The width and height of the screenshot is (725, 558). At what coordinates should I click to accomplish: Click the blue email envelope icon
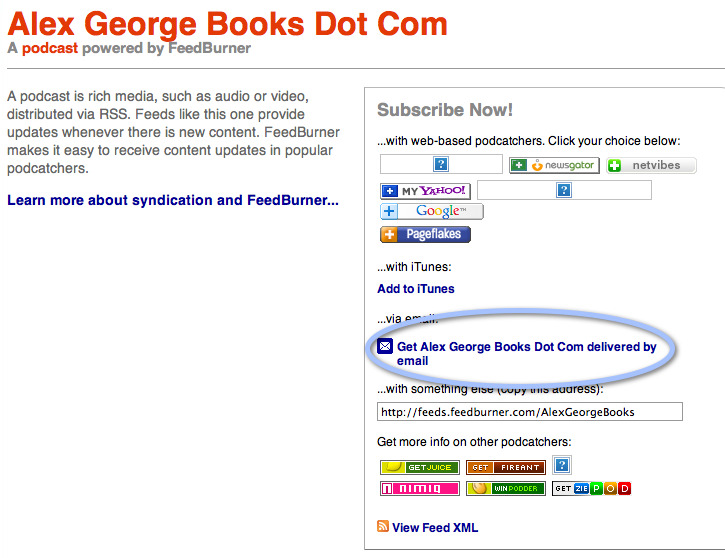point(385,347)
